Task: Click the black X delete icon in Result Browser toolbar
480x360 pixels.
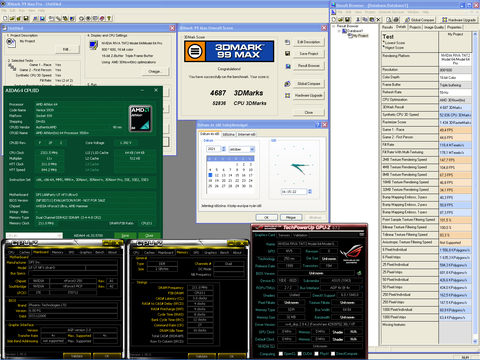Action: click(x=378, y=20)
